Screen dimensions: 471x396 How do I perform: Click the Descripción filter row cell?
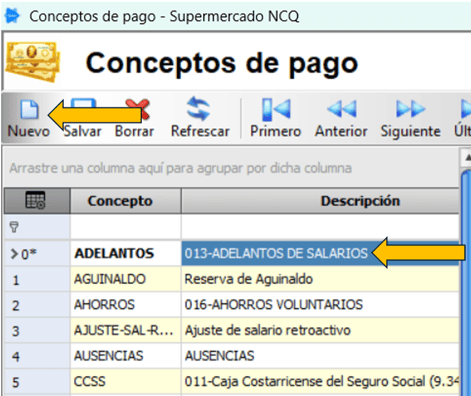click(320, 227)
